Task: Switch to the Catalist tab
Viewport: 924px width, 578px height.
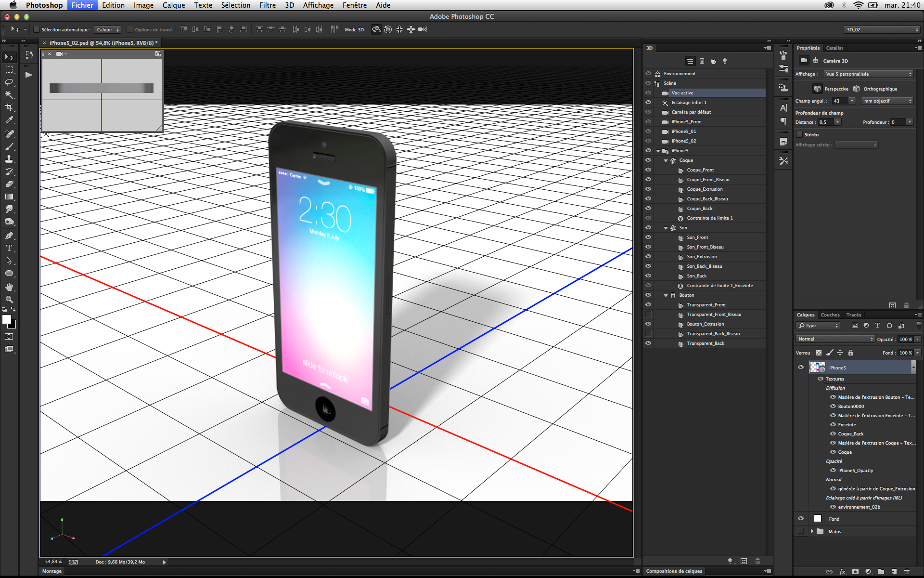Action: (834, 48)
